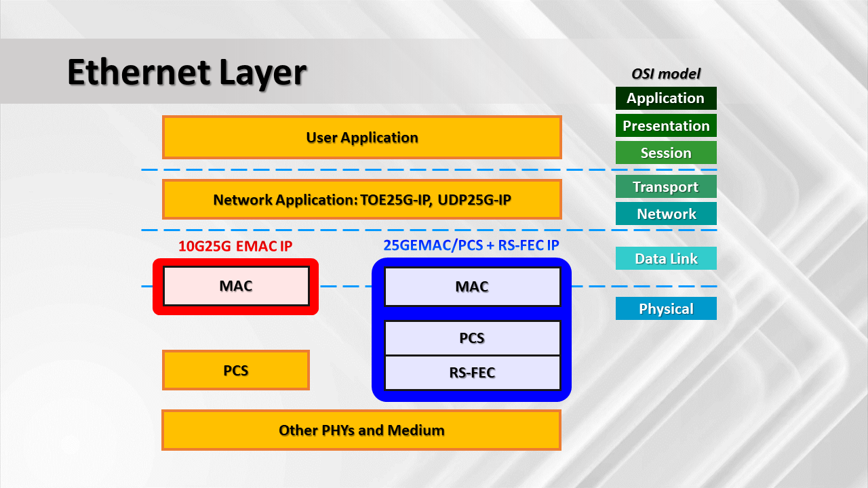Select the Other PHYs and Medium block
The height and width of the screenshot is (488, 868).
point(361,430)
